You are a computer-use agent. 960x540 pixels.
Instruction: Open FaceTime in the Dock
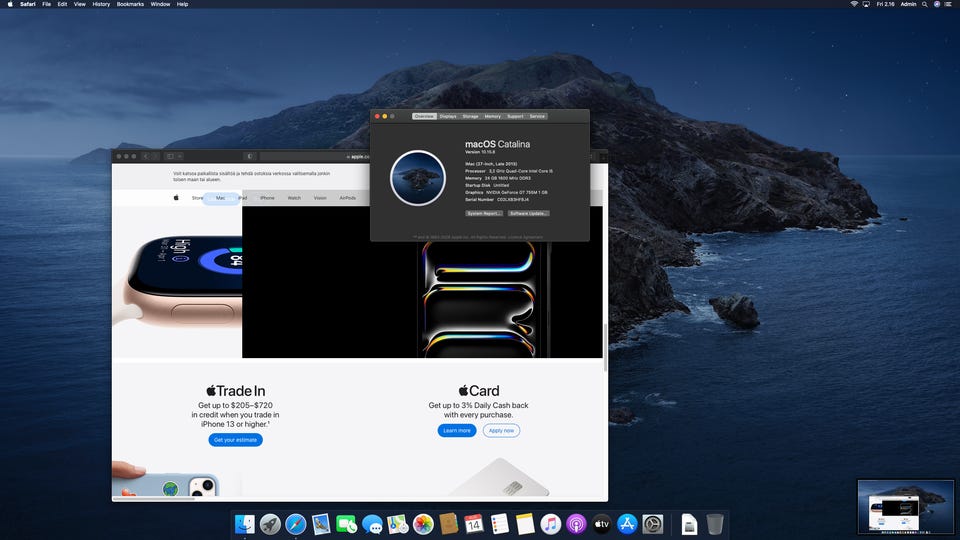[347, 524]
